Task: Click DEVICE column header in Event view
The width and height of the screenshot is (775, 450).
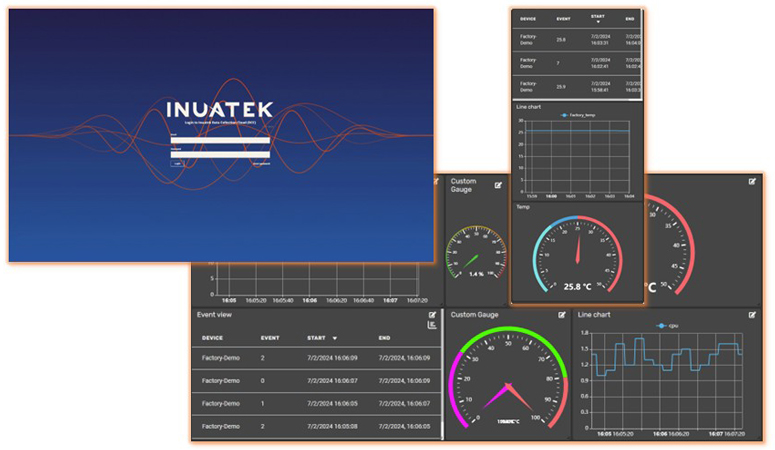Action: (212, 338)
